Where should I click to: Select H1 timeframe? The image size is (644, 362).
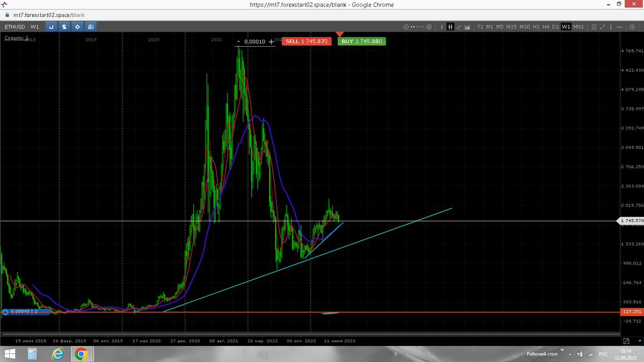(536, 27)
